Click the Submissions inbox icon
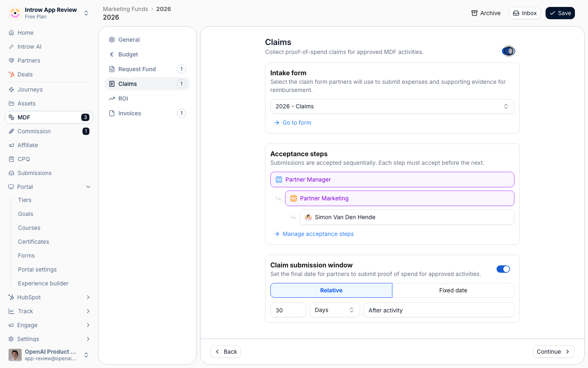 pyautogui.click(x=11, y=173)
